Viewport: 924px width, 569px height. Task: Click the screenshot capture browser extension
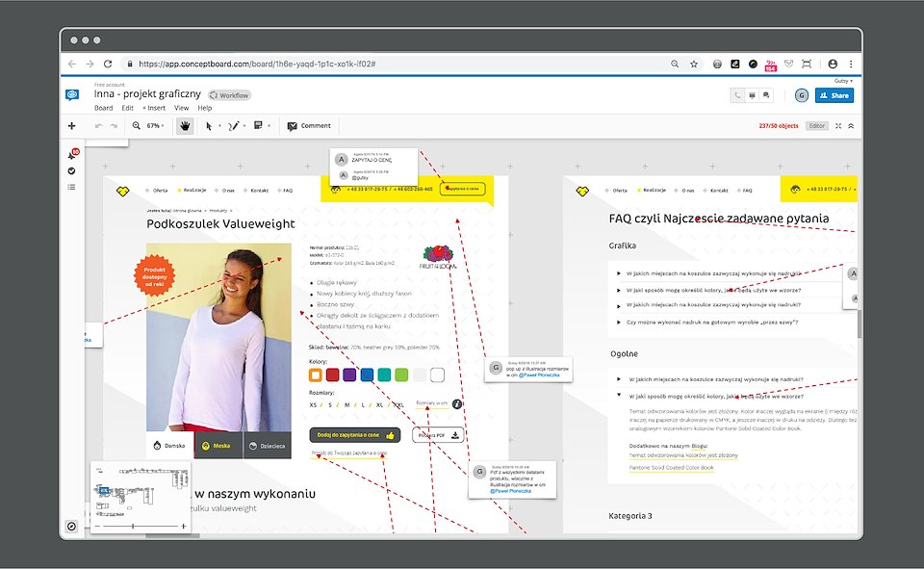click(x=807, y=64)
